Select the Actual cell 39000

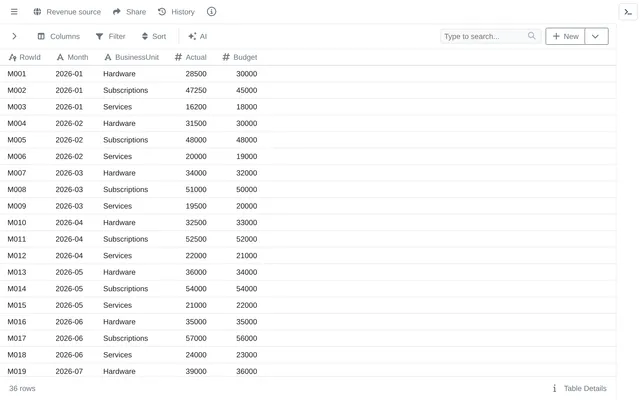point(196,371)
